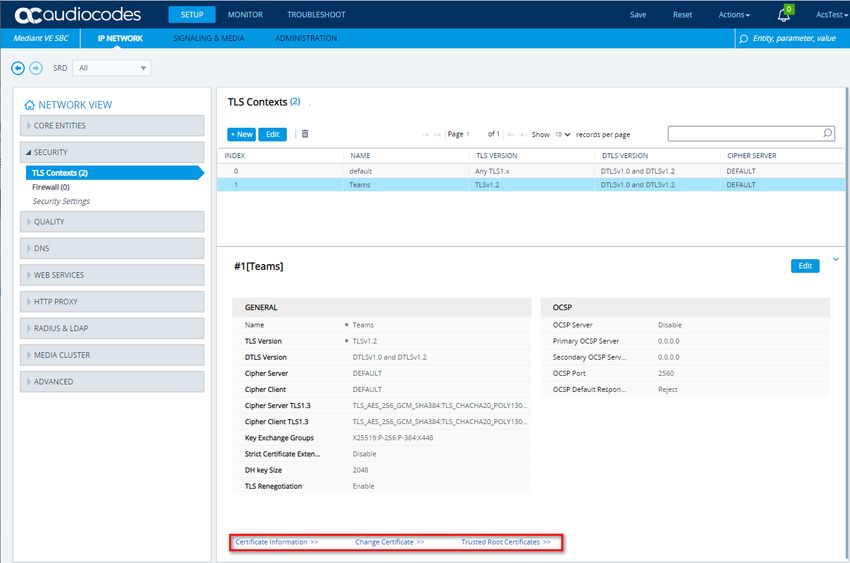The image size is (850, 563).
Task: Go forward with the right arrow icon
Action: click(36, 68)
